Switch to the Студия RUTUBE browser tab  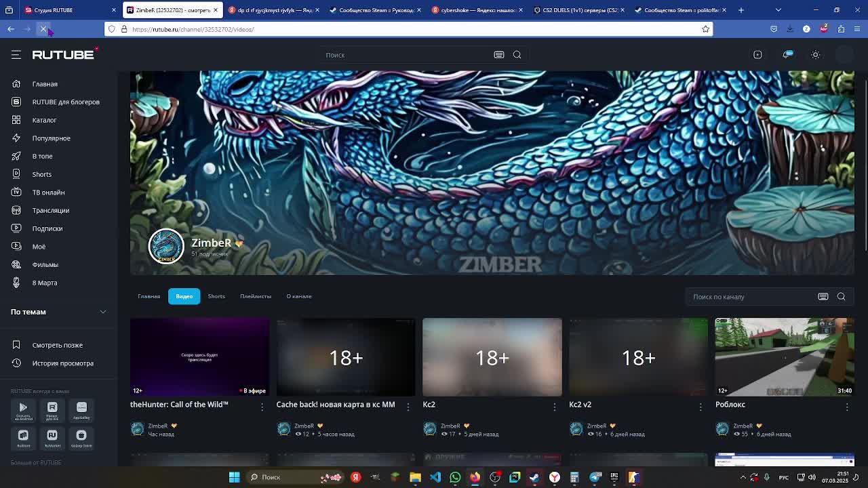tap(71, 10)
